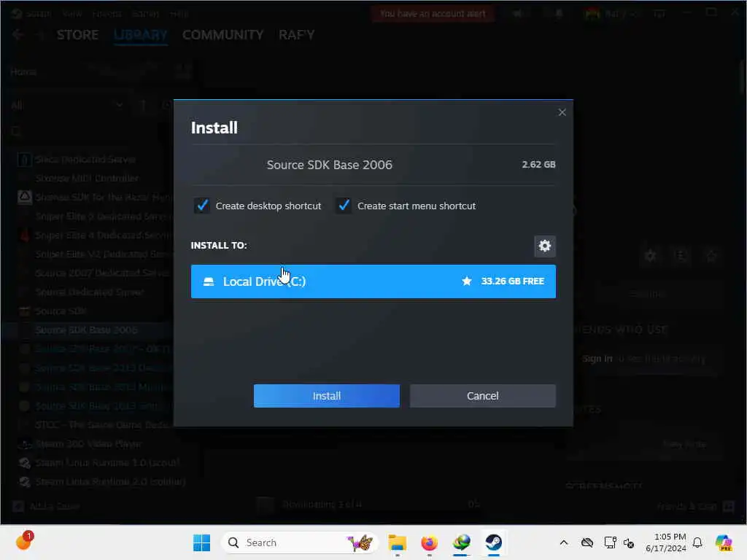Viewport: 747px width, 560px height.
Task: Open File Explorer from taskbar
Action: 397,542
